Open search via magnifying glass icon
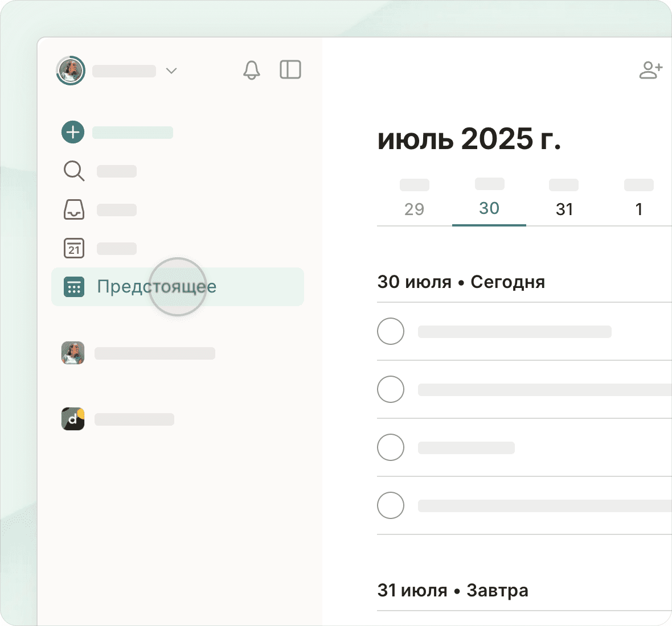The width and height of the screenshot is (672, 626). click(73, 171)
